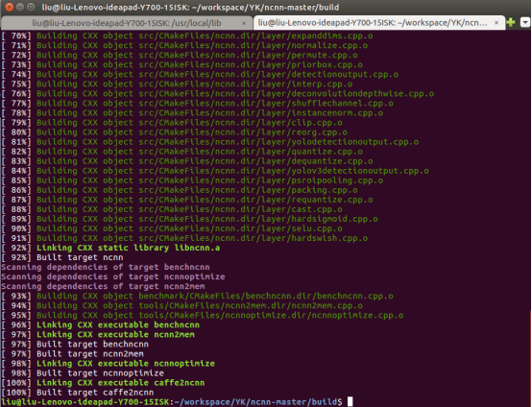Click the line building deconvolutiondepthwise.cpp.o

point(217,94)
